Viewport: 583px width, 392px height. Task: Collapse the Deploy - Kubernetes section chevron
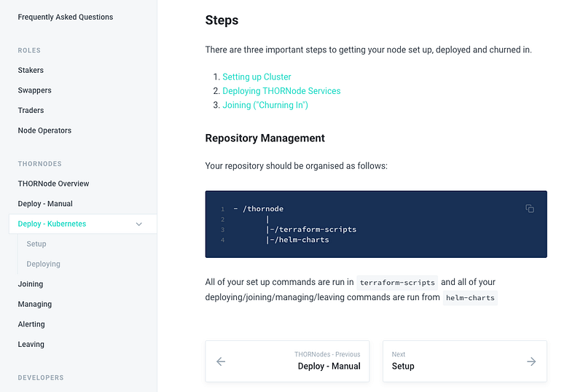pos(138,224)
